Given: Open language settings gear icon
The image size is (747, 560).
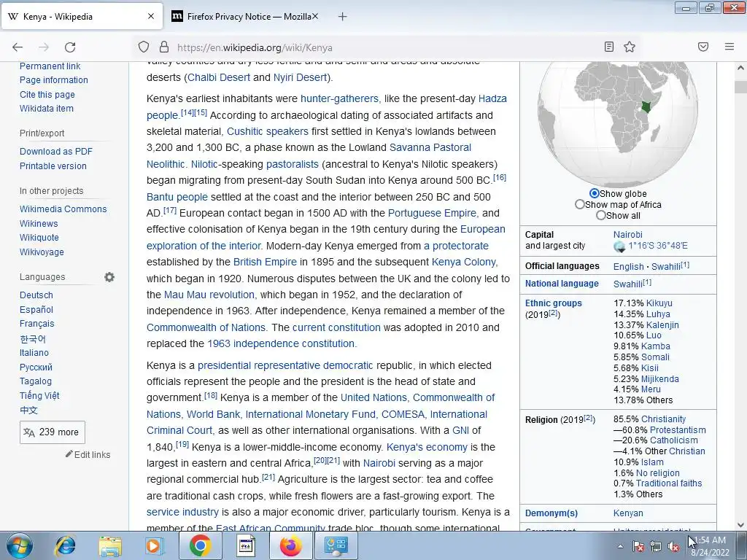Looking at the screenshot, I should pyautogui.click(x=109, y=276).
